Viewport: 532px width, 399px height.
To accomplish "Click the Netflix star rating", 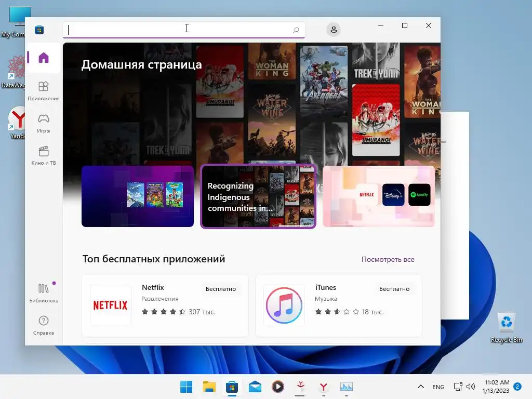I will [x=164, y=312].
